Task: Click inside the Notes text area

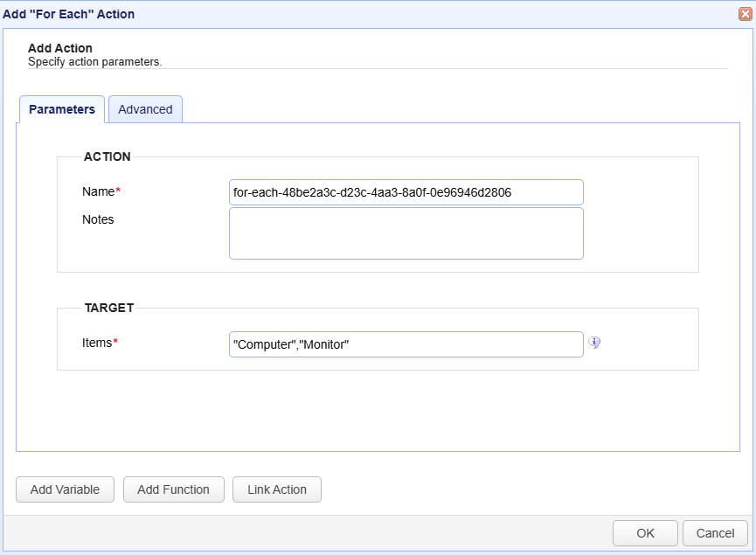Action: click(x=406, y=233)
